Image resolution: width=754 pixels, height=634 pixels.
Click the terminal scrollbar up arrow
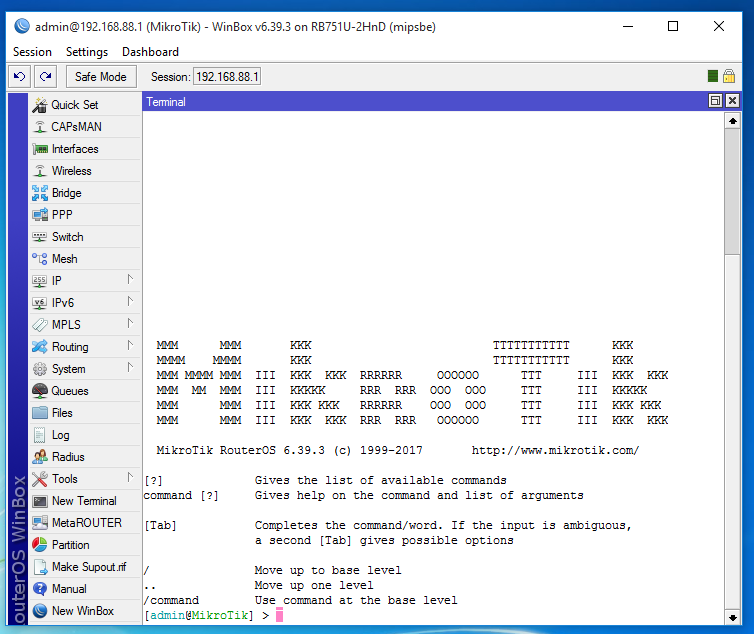coord(732,121)
